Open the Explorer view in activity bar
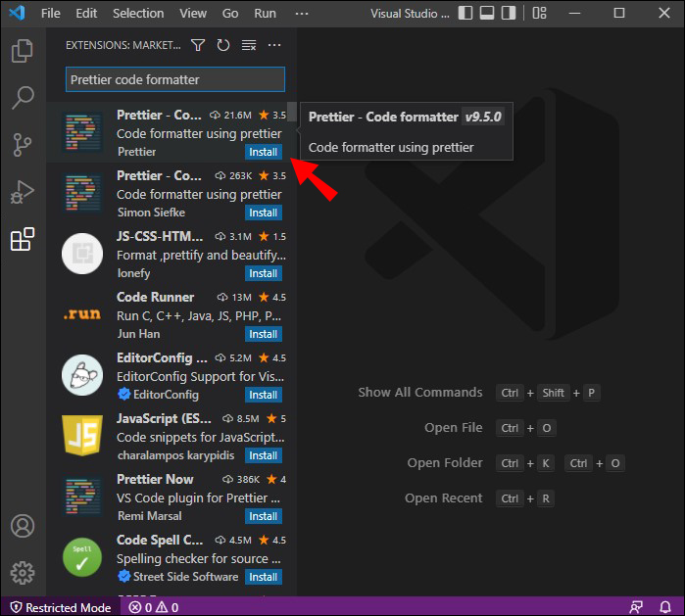Screen dimensions: 685x616 (x=23, y=51)
